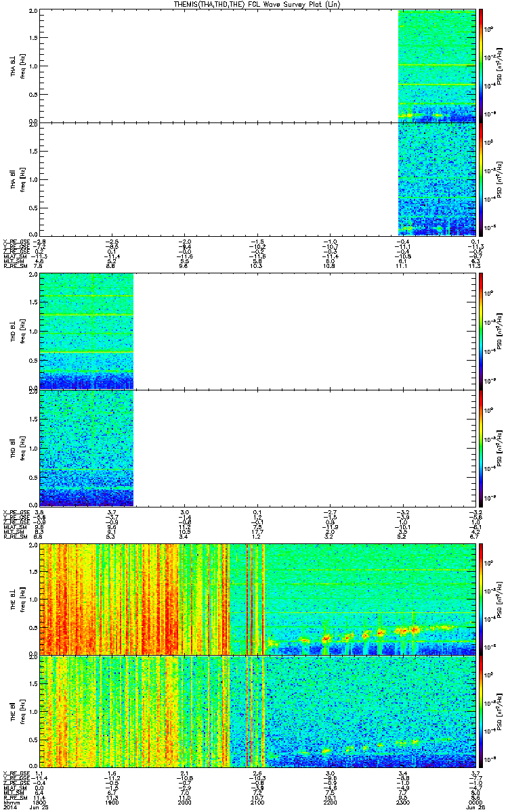
Task: Click the 2100 time tick label
Action: (x=258, y=803)
